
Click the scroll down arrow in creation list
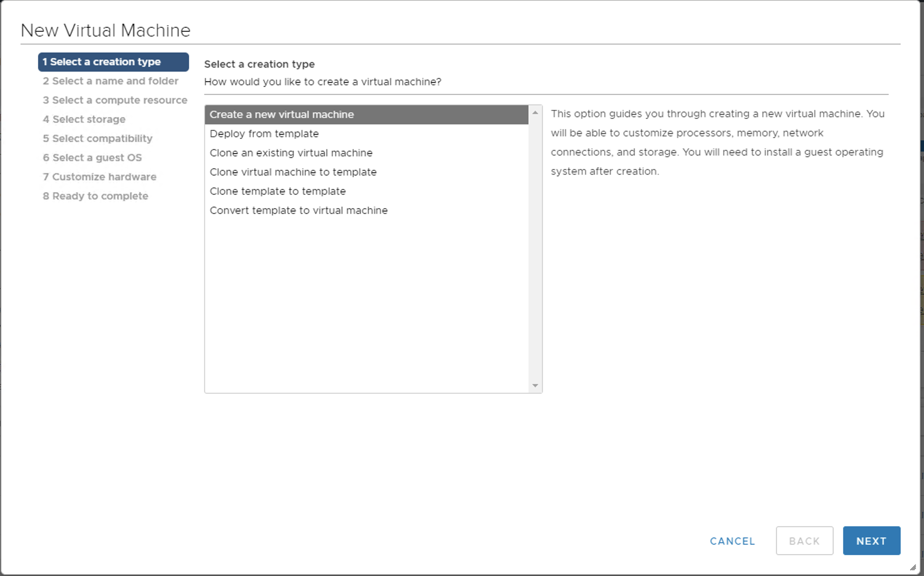535,386
